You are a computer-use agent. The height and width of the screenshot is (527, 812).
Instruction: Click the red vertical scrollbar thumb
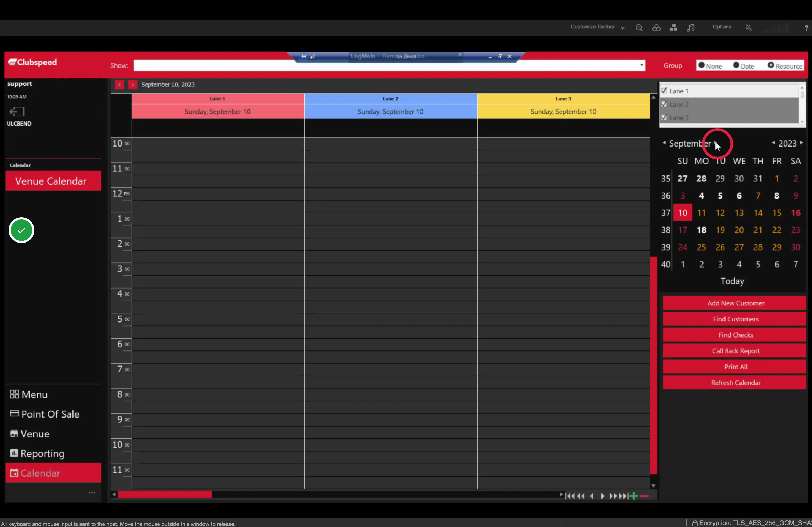click(653, 365)
